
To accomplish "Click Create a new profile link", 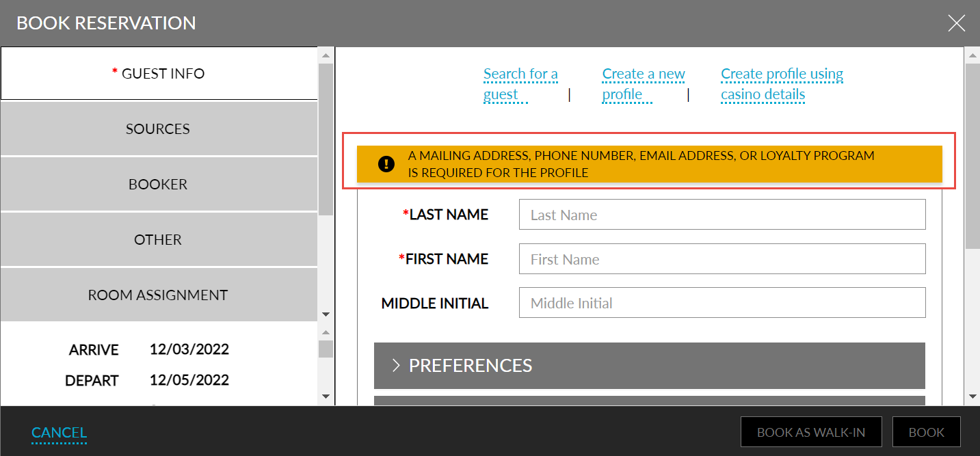I will 644,83.
